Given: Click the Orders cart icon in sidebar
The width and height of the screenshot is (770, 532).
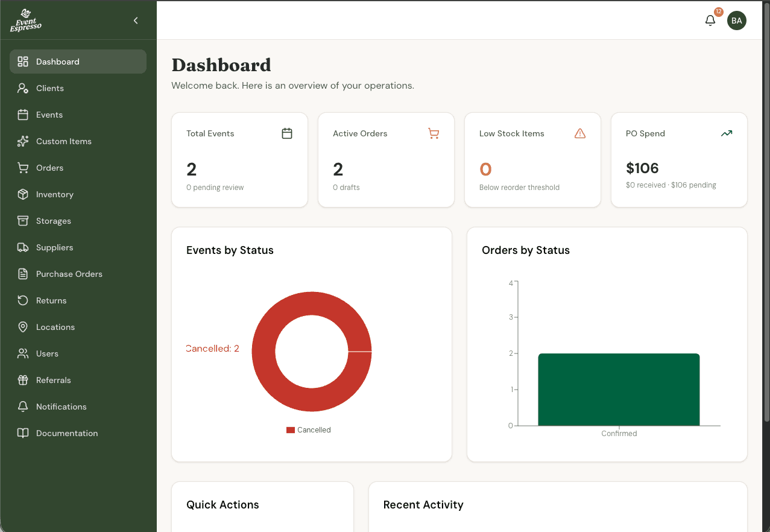Looking at the screenshot, I should tap(23, 168).
